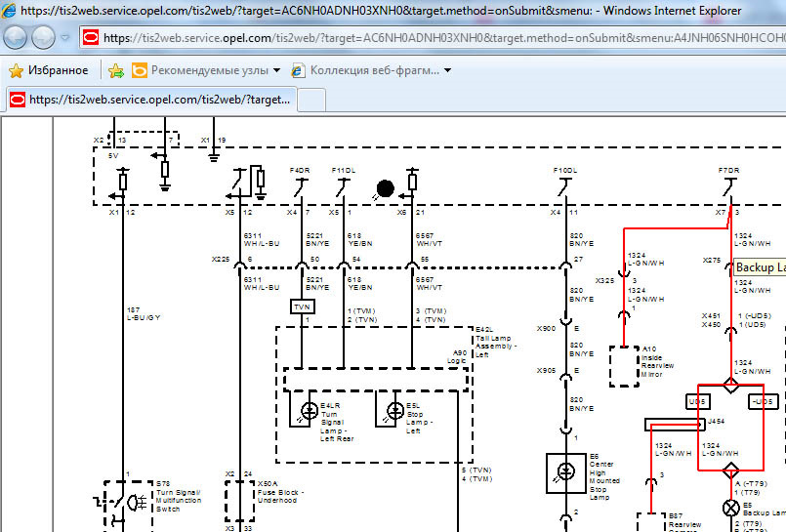786x532 pixels.
Task: Click the J454 splice label
Action: [717, 422]
